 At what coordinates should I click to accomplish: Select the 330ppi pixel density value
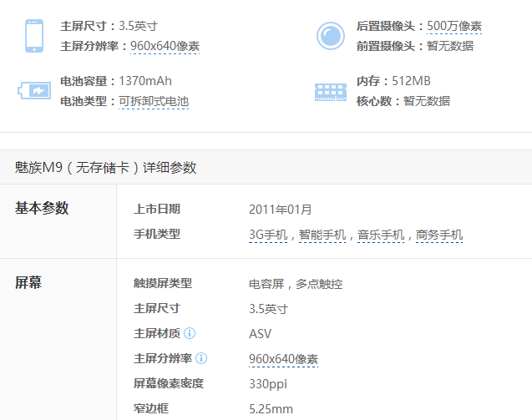pyautogui.click(x=268, y=384)
